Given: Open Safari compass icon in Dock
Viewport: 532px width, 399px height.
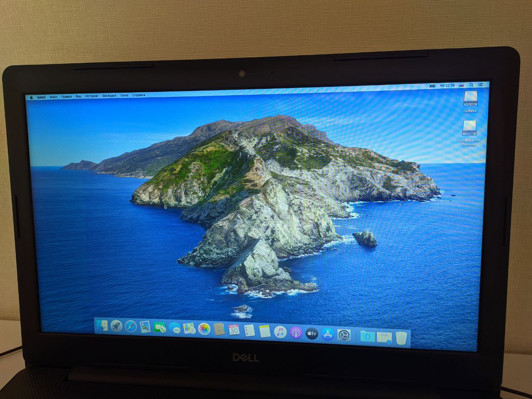Looking at the screenshot, I should click(131, 327).
